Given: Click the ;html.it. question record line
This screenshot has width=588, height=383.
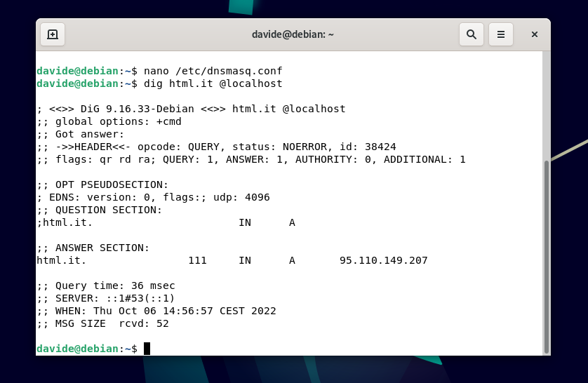Looking at the screenshot, I should (x=166, y=222).
